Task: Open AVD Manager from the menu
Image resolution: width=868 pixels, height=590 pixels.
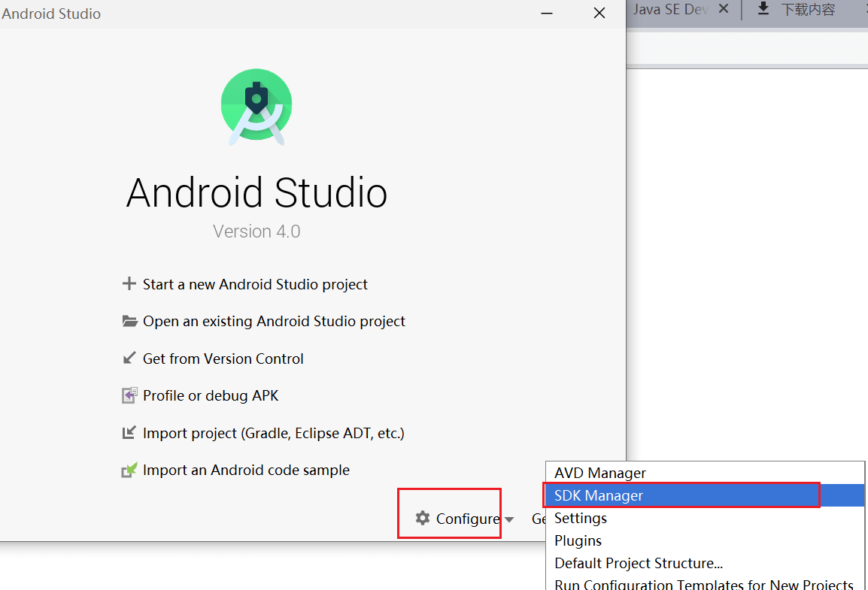Action: [705, 473]
